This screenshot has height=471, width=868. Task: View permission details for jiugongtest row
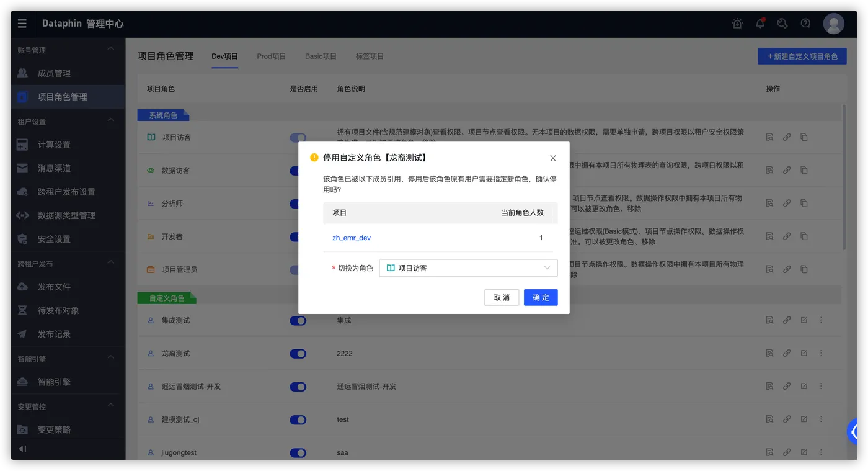coord(769,452)
